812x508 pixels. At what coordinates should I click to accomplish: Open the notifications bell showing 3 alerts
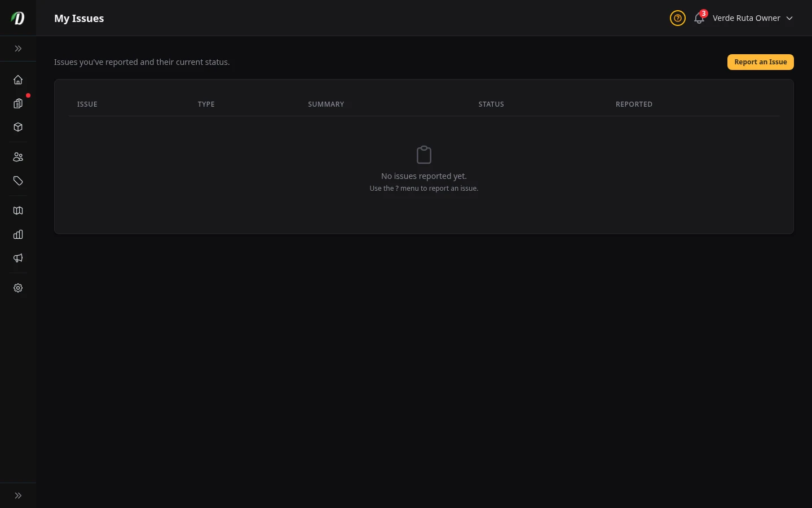click(699, 18)
